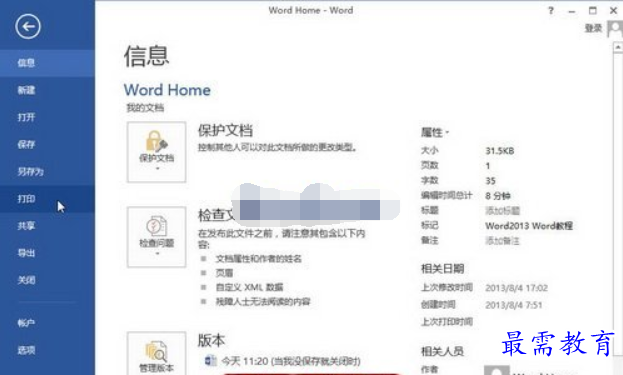The image size is (623, 375).
Task: Click 关闭 in the backstage menu
Action: [x=47, y=280]
